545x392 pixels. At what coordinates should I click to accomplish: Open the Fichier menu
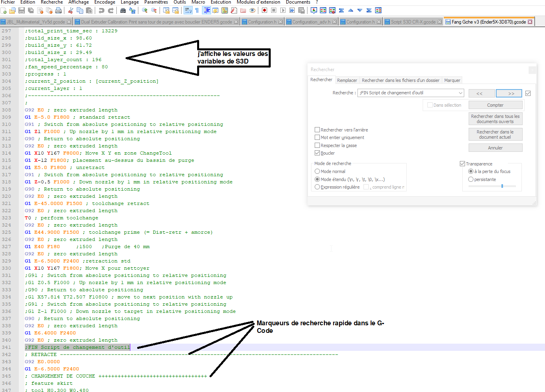[x=8, y=2]
